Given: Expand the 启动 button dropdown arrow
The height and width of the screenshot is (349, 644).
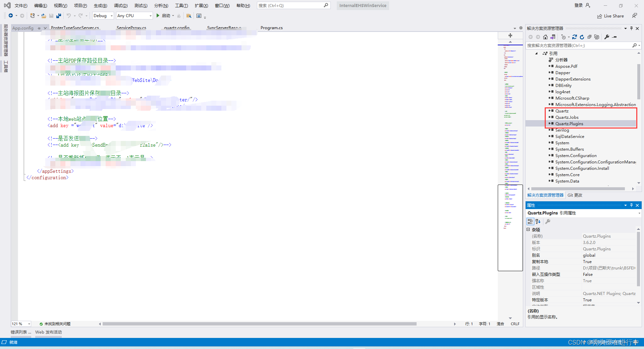Looking at the screenshot, I should [x=173, y=16].
